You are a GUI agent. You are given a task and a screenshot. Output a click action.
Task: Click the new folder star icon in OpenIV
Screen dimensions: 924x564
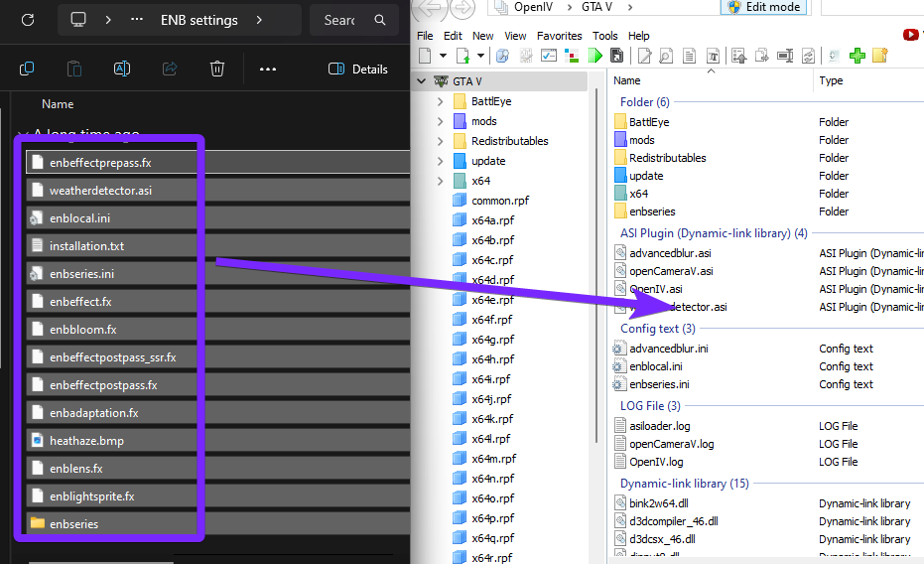[x=879, y=56]
